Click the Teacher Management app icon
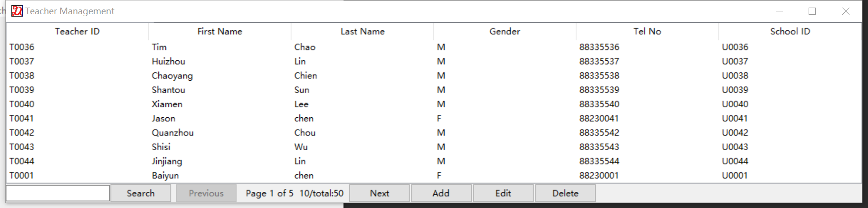Viewport: 868px width, 208px height. click(x=17, y=11)
